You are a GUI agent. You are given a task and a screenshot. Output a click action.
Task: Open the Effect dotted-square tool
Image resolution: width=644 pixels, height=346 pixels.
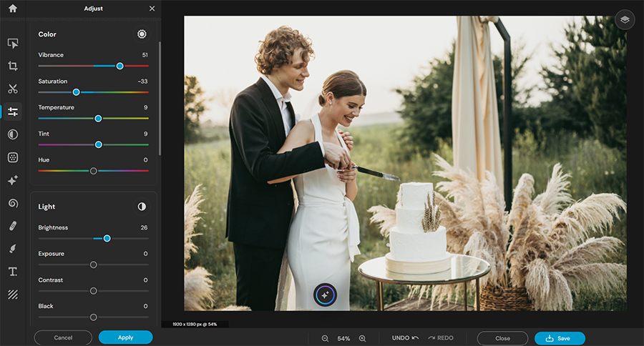[13, 157]
